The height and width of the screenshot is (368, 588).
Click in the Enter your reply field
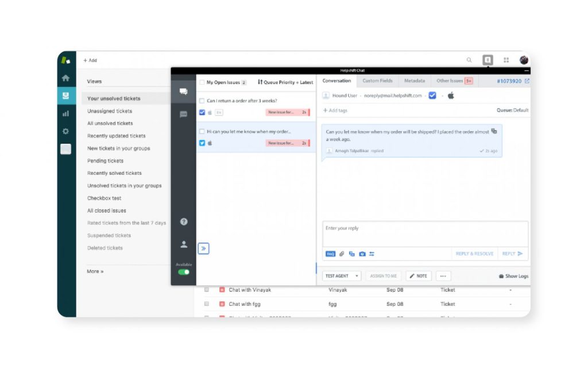tap(425, 234)
